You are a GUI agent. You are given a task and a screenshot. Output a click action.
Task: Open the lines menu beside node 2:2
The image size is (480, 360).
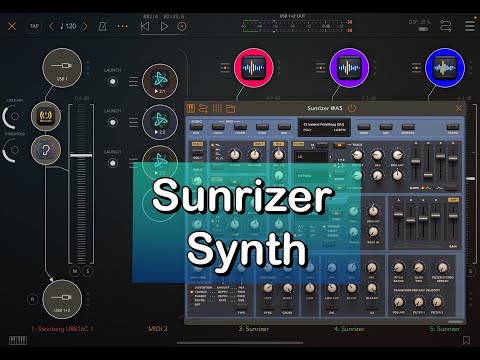(133, 122)
